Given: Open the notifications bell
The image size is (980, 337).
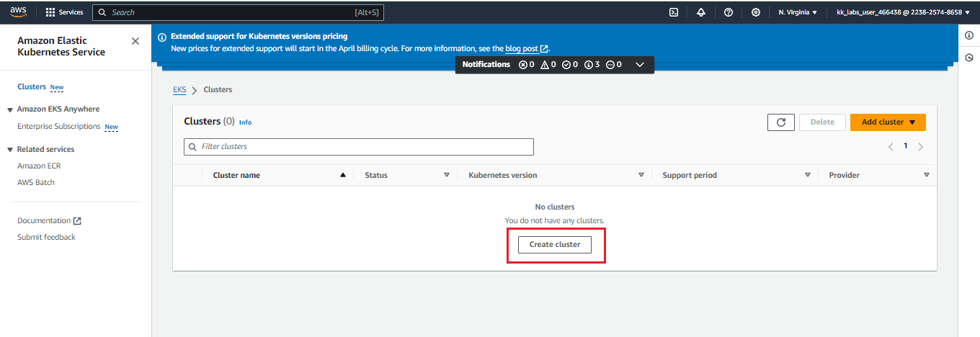Looking at the screenshot, I should click(x=701, y=12).
